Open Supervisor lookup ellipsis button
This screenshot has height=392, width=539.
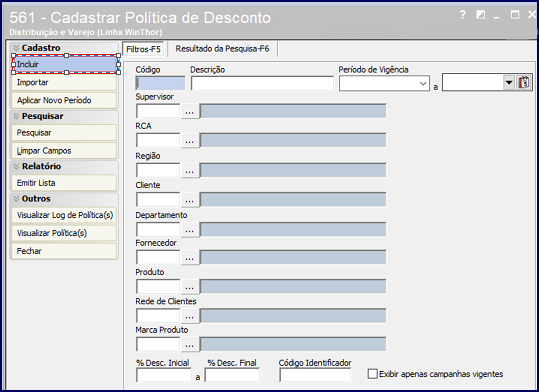click(x=190, y=111)
